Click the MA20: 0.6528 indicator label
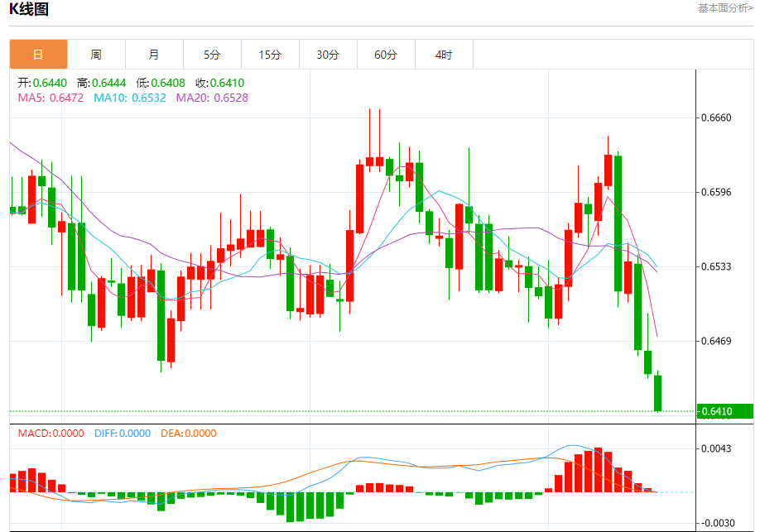 (212, 98)
